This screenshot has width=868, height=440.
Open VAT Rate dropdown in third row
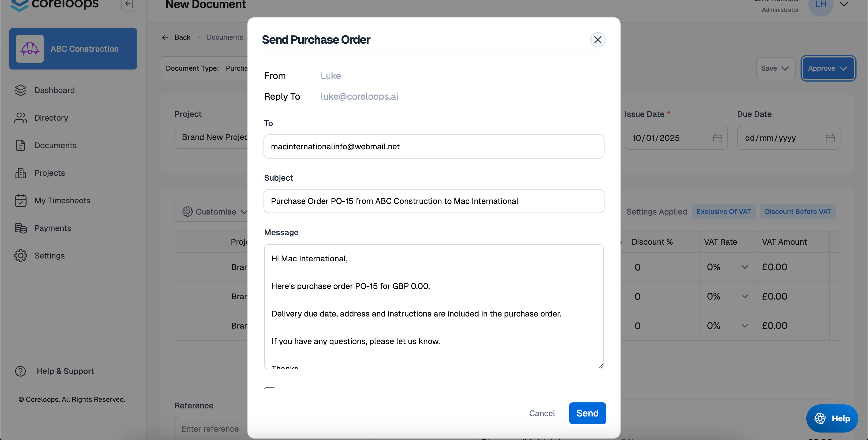(745, 326)
